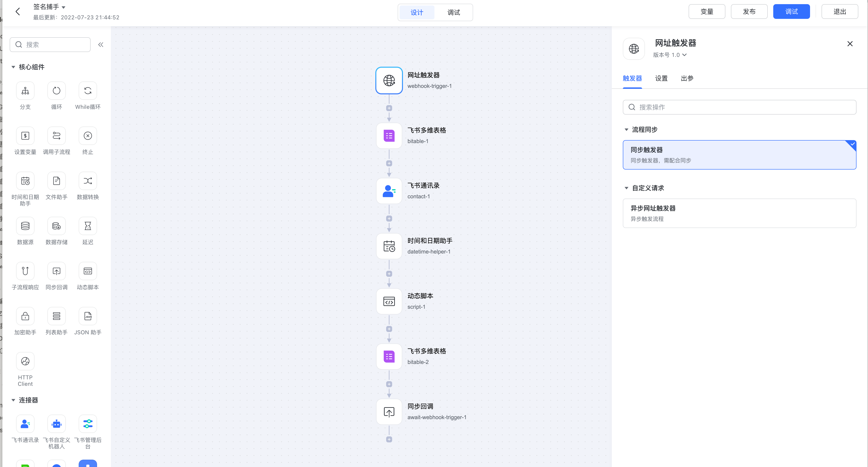Select the While循环 component icon
The height and width of the screenshot is (467, 868).
pyautogui.click(x=88, y=91)
